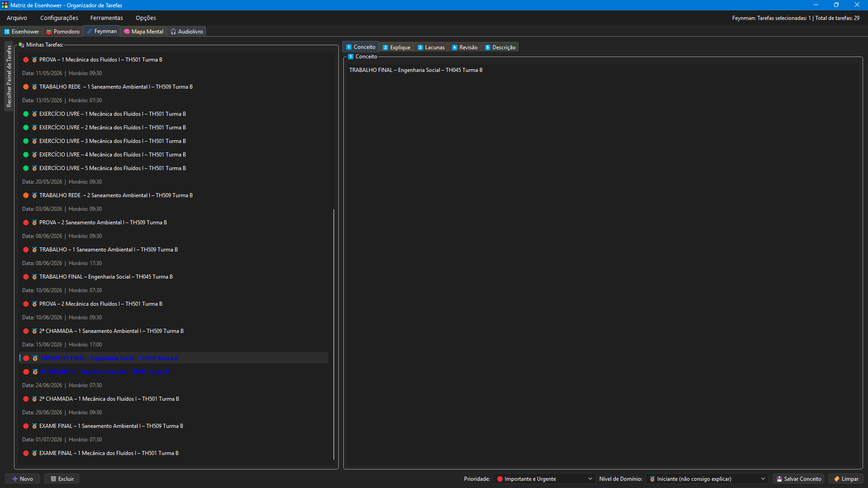868x488 pixels.
Task: Open the Descrição step tab
Action: pyautogui.click(x=500, y=47)
